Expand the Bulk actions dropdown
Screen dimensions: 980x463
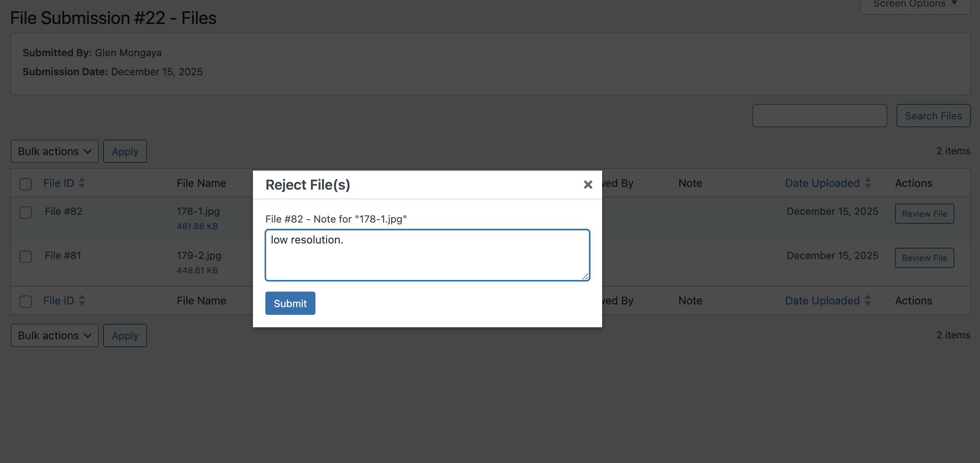(54, 151)
